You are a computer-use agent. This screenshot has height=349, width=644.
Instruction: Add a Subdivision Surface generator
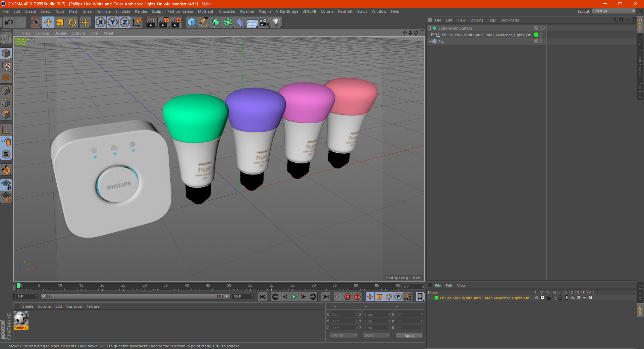tap(216, 22)
